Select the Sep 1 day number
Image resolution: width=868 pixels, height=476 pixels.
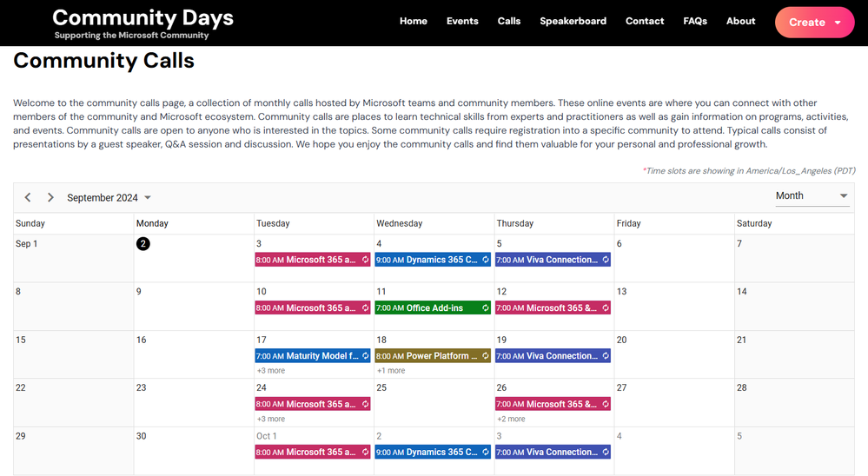coord(27,243)
